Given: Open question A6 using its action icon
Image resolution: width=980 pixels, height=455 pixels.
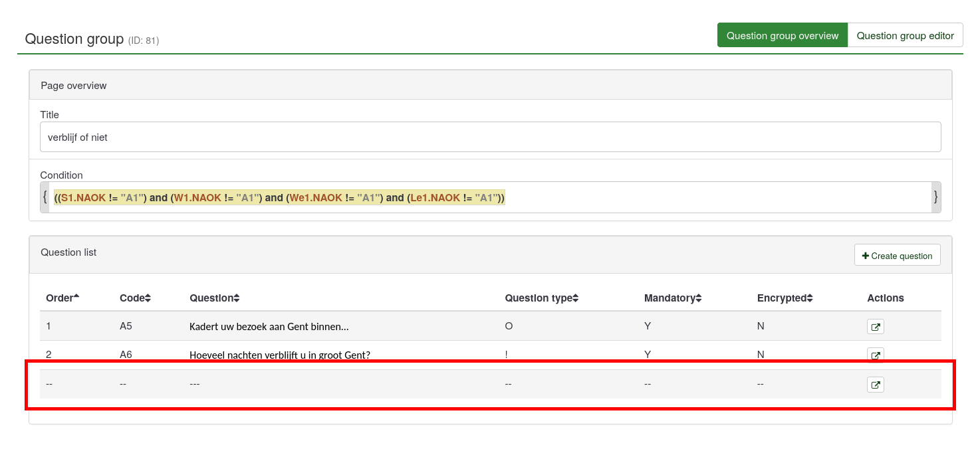Looking at the screenshot, I should click(x=875, y=355).
